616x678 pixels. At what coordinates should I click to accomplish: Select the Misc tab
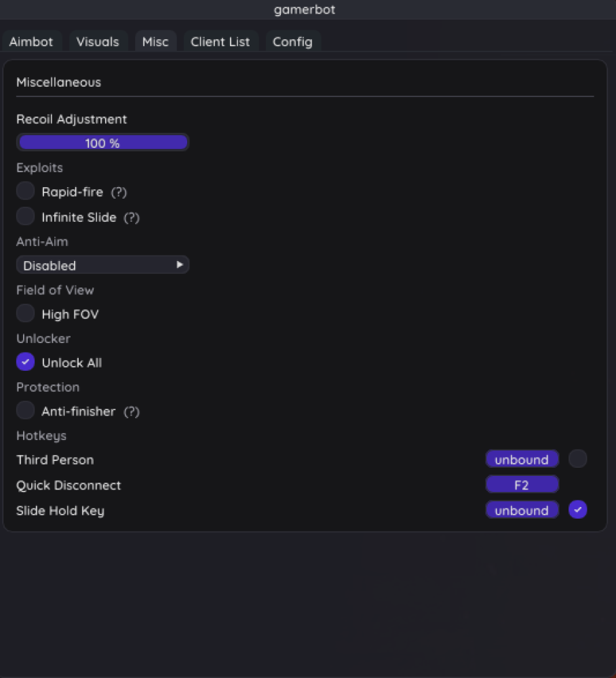(x=155, y=42)
